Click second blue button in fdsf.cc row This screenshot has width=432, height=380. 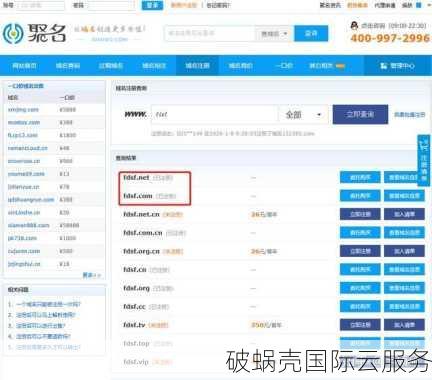[404, 306]
